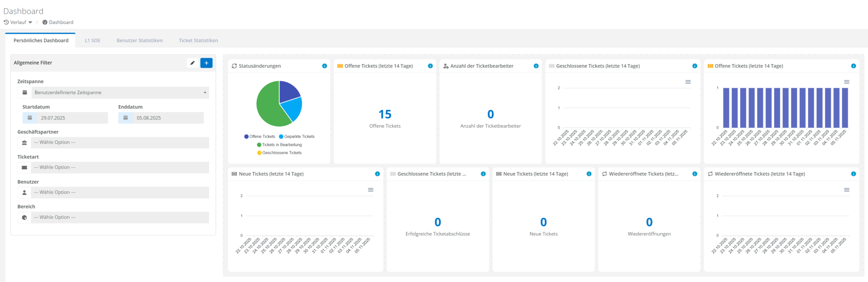The width and height of the screenshot is (868, 282).
Task: Click the Erfolgreiche Ticketabschlüsse label
Action: click(x=438, y=234)
